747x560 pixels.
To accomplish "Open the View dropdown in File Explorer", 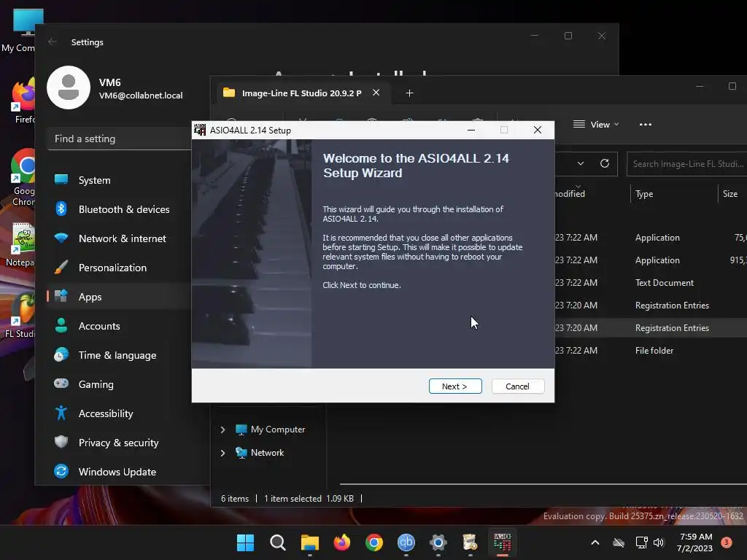I will 595,124.
